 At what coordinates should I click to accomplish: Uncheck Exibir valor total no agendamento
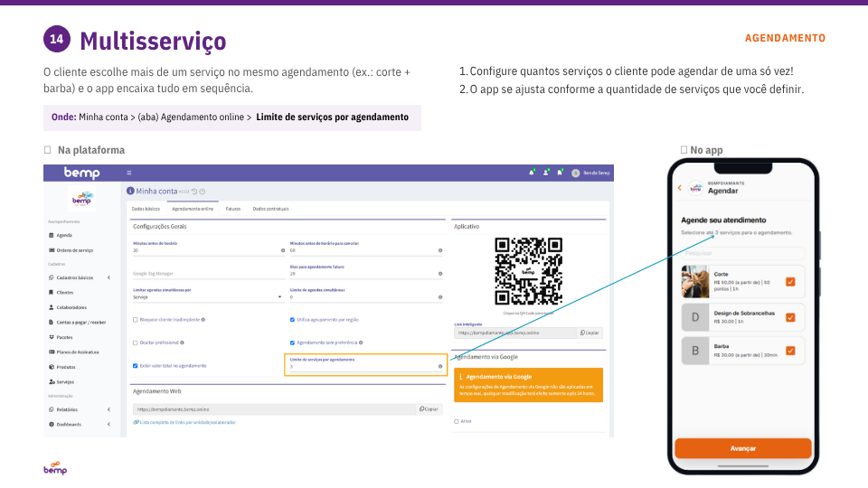pos(135,366)
